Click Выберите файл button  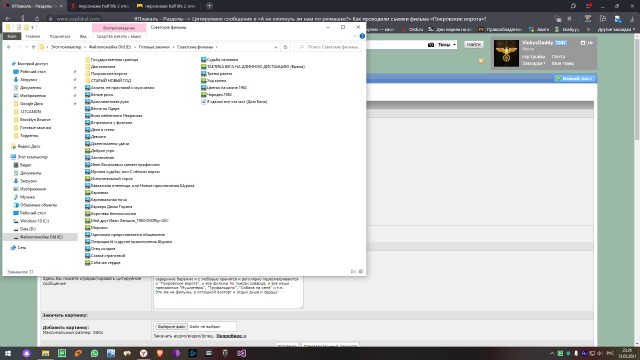[171, 327]
